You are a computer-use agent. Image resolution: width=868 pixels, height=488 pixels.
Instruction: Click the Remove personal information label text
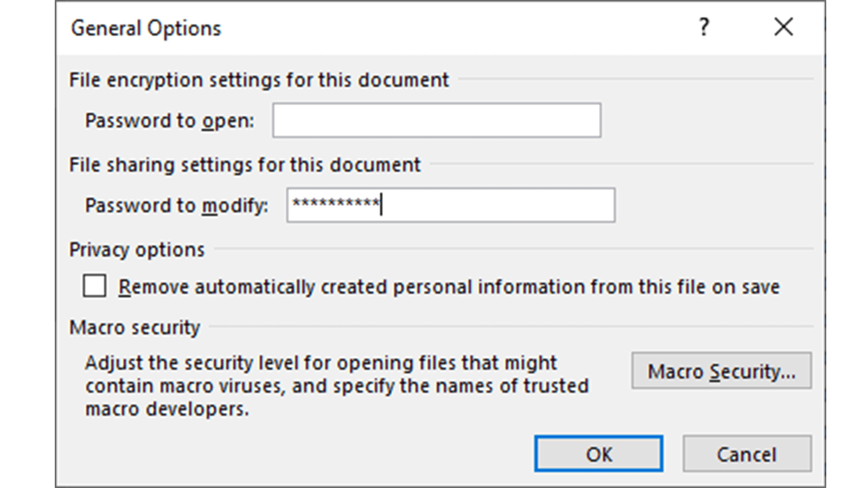[x=449, y=287]
